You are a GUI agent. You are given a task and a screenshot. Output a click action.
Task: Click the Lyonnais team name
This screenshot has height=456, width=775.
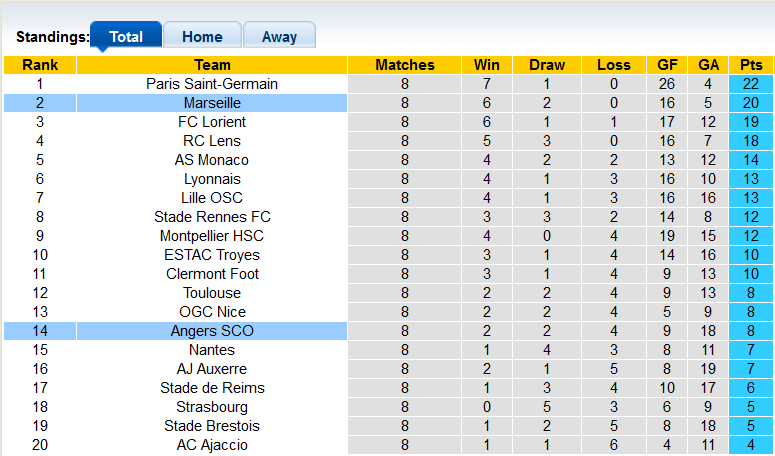click(x=212, y=179)
